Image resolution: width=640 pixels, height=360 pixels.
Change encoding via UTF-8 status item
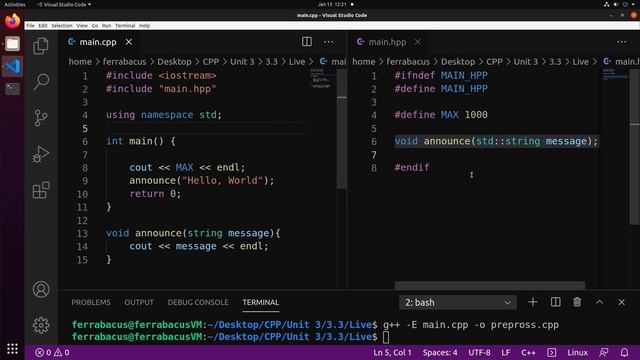[479, 352]
